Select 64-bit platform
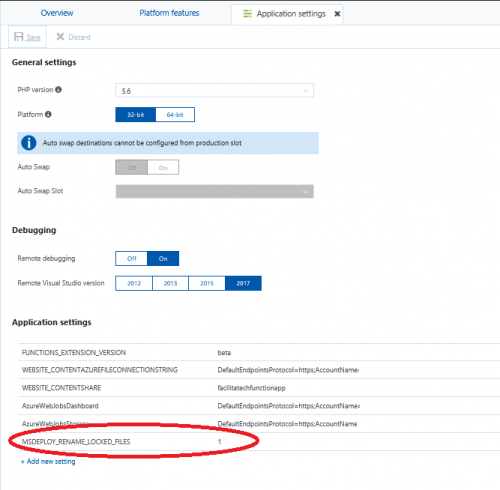500x490 pixels. click(x=175, y=115)
